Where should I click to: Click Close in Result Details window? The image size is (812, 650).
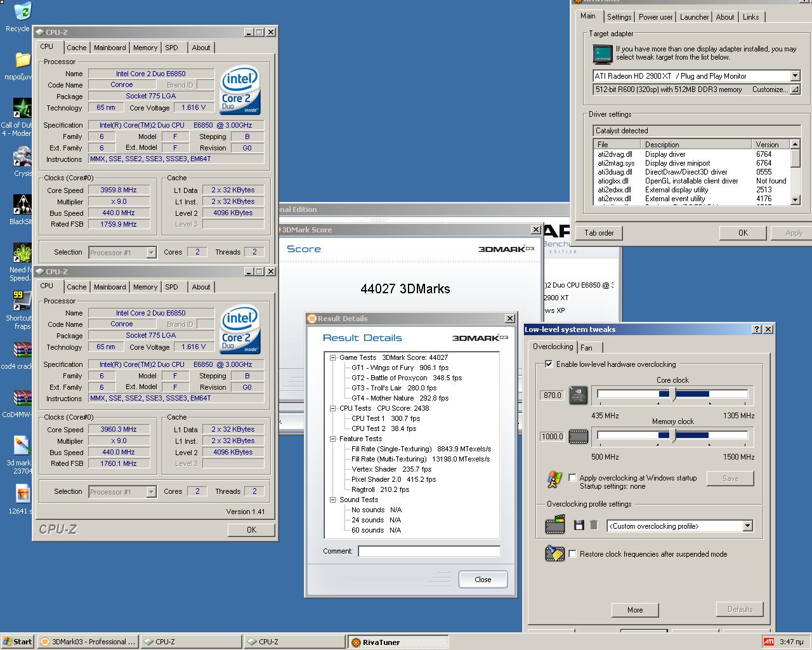tap(483, 579)
